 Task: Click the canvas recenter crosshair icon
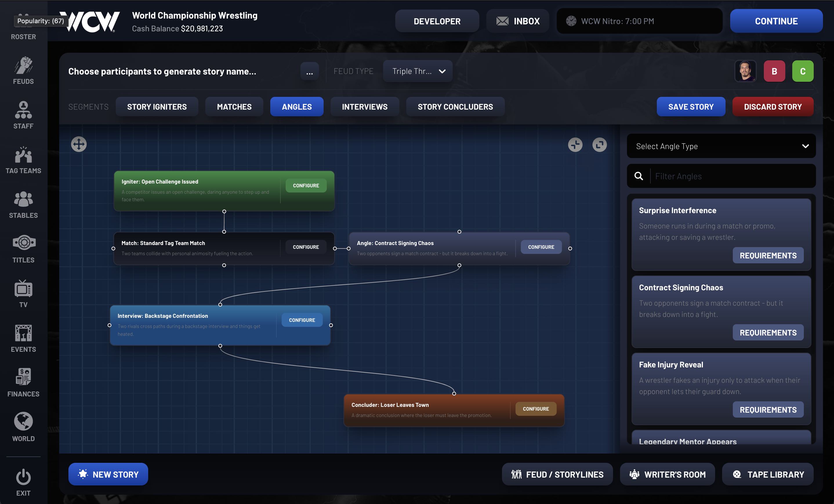pos(575,144)
